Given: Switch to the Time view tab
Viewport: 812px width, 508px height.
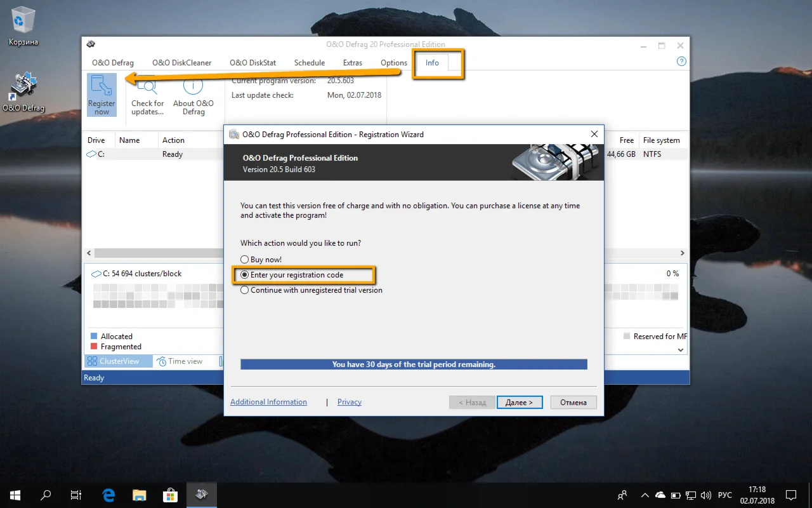Looking at the screenshot, I should pos(180,361).
